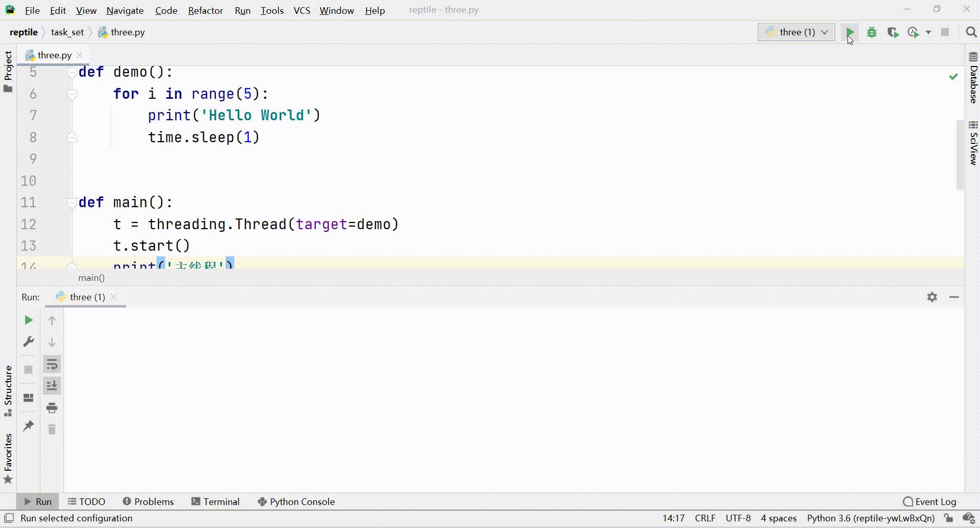Collapse the for loop fold marker

point(72,94)
